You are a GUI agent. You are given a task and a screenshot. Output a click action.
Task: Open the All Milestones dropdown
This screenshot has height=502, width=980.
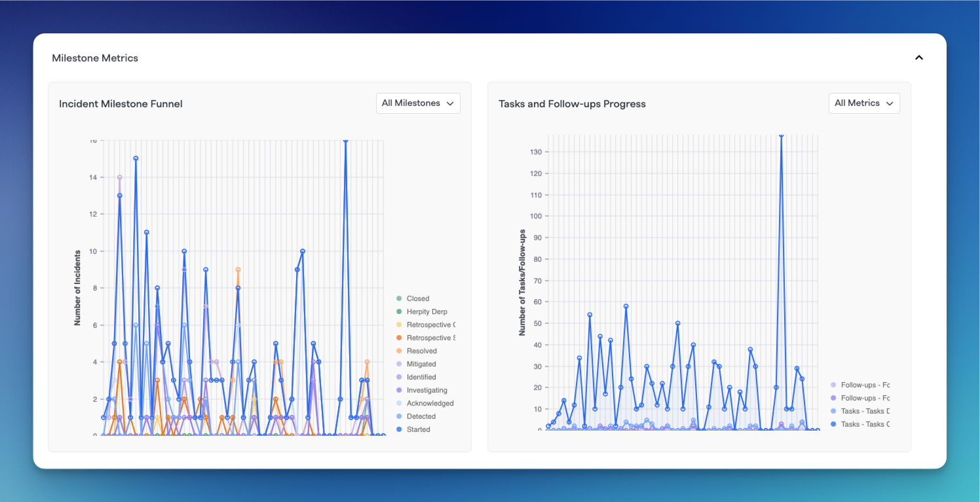(x=418, y=103)
